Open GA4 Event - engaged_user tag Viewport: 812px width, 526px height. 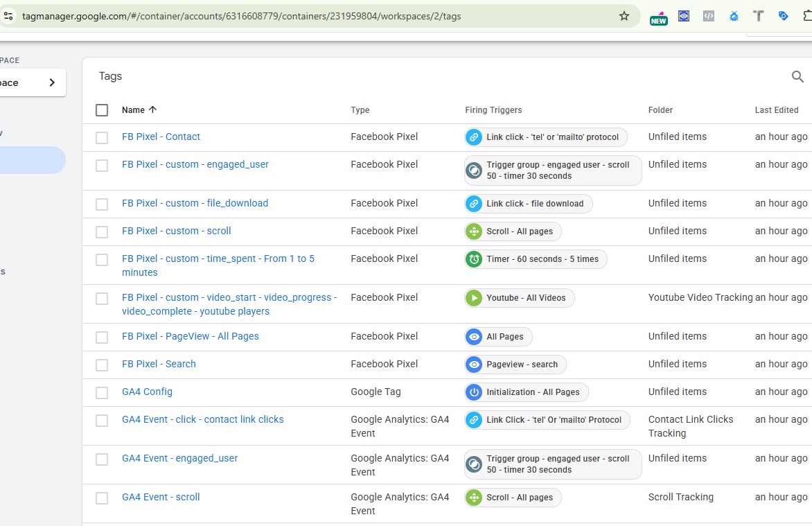179,458
